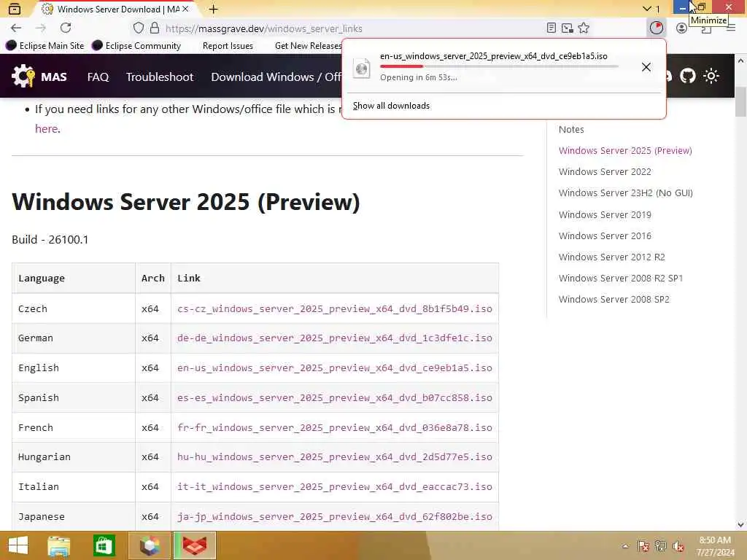Download the French fr-fr ISO link
The width and height of the screenshot is (747, 560).
point(334,427)
